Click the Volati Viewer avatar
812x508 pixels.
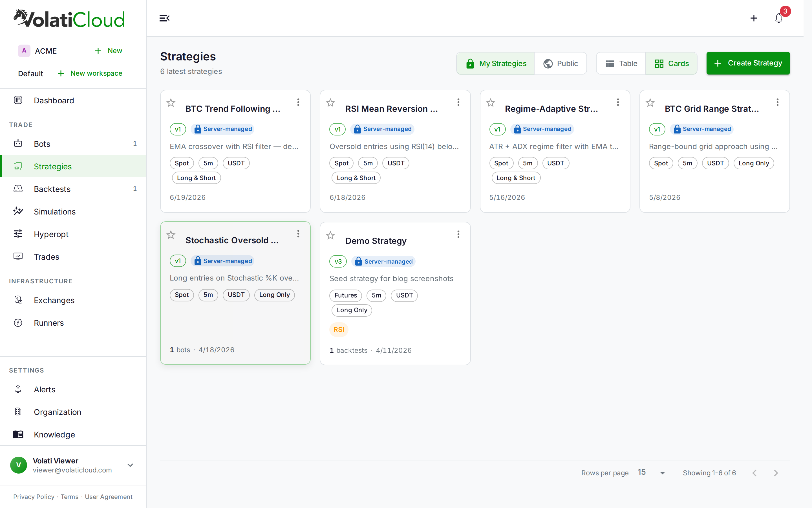coord(18,465)
